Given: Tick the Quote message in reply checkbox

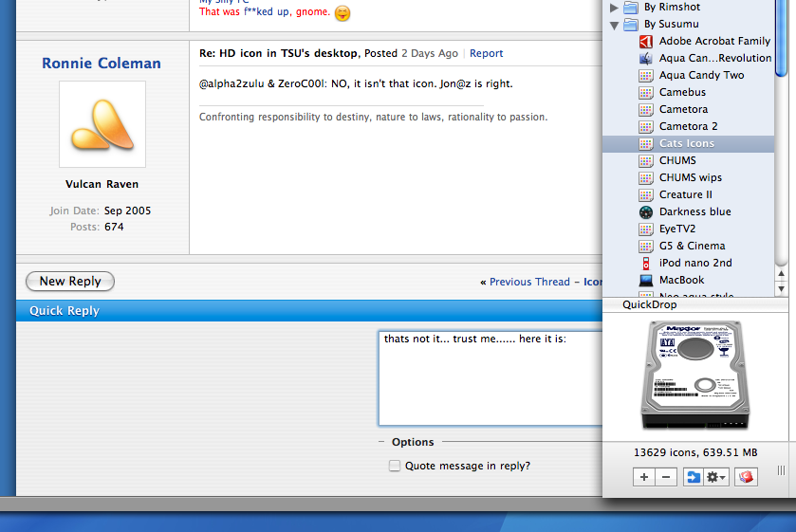Looking at the screenshot, I should 395,466.
